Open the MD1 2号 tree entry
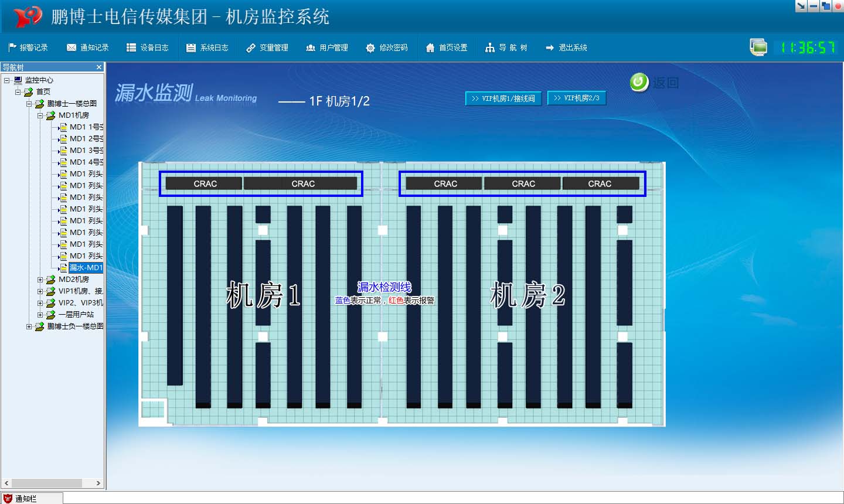The width and height of the screenshot is (844, 504). click(x=86, y=139)
